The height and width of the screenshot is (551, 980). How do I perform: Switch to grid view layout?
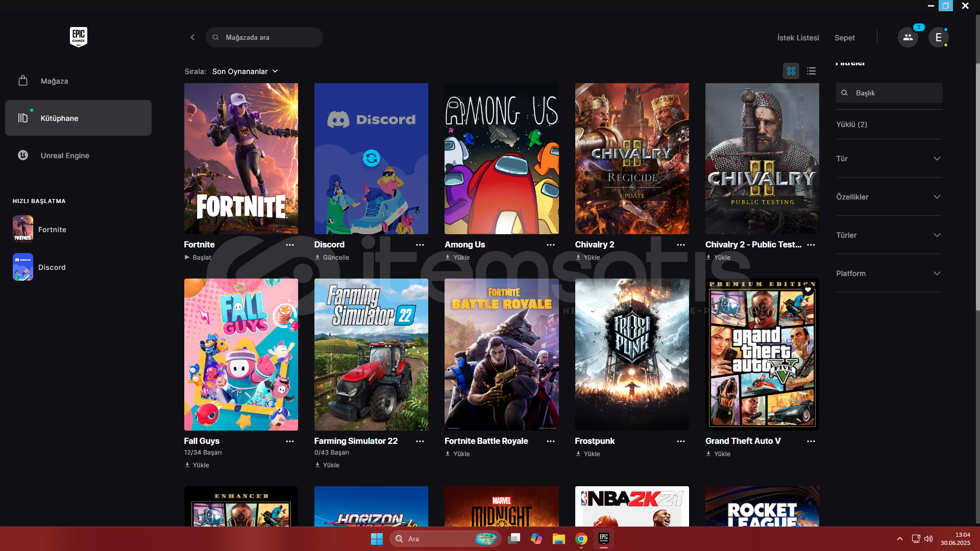click(x=791, y=71)
